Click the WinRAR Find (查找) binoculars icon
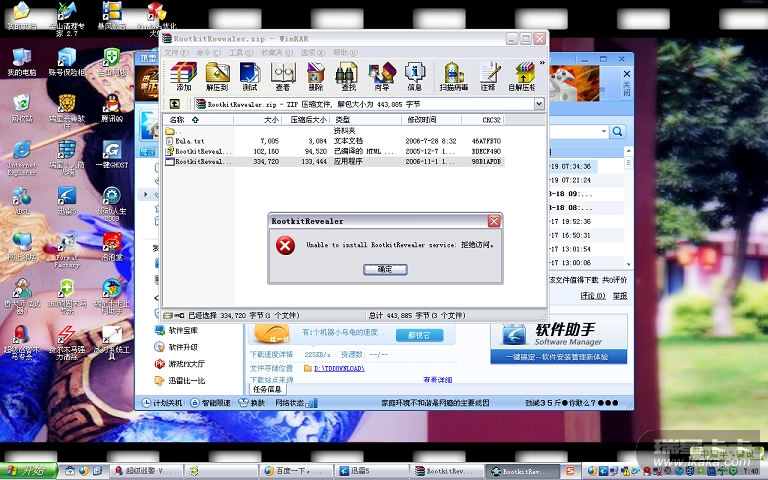768x480 pixels. (348, 77)
